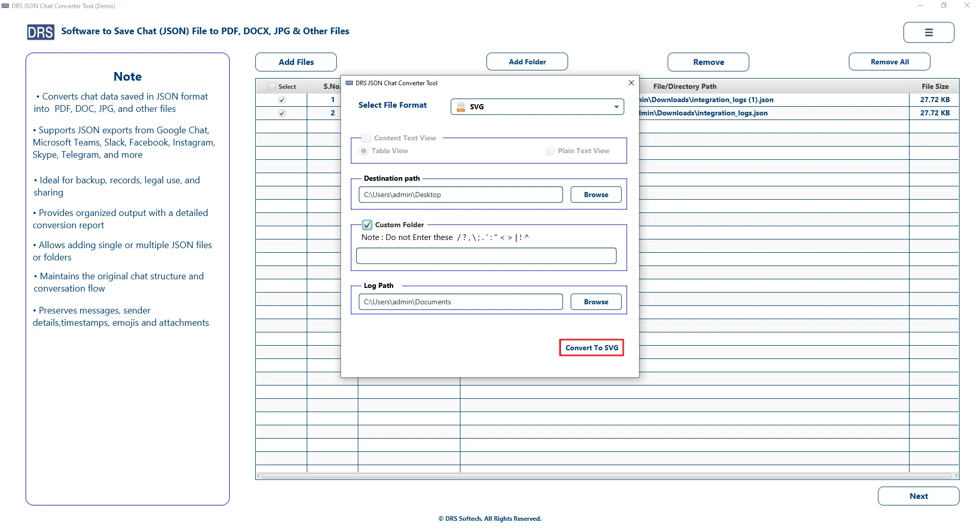Click the application icon in the main title bar

pyautogui.click(x=6, y=6)
